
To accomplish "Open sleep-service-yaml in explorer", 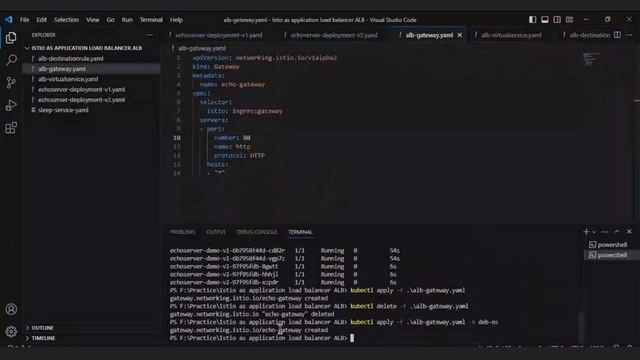I will [63, 110].
